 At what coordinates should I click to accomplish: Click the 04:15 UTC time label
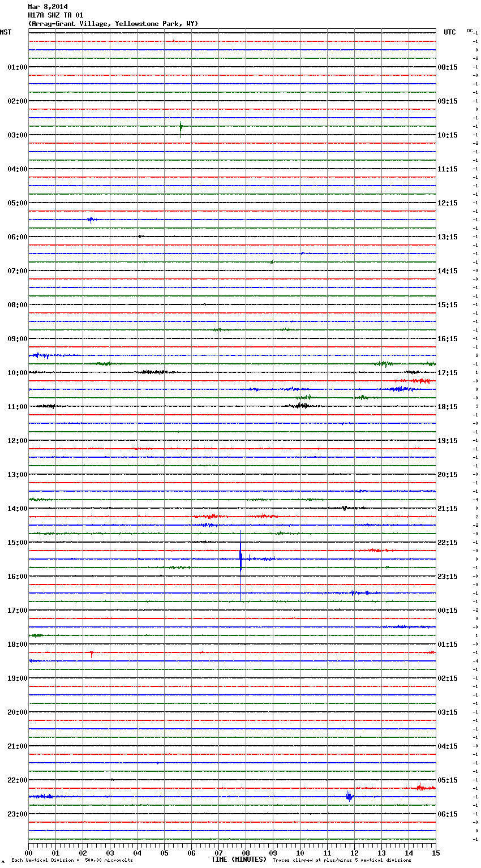(x=448, y=746)
